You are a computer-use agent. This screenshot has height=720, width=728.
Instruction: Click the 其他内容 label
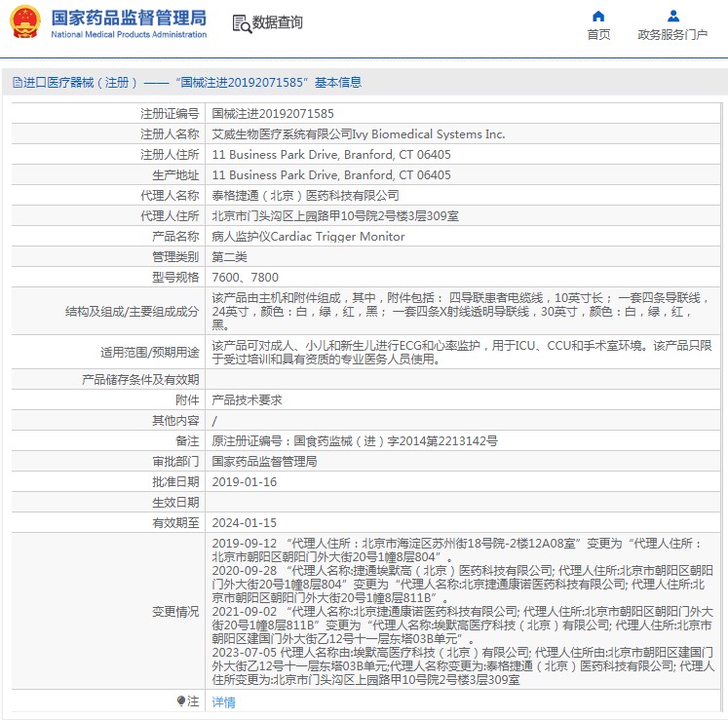(175, 421)
